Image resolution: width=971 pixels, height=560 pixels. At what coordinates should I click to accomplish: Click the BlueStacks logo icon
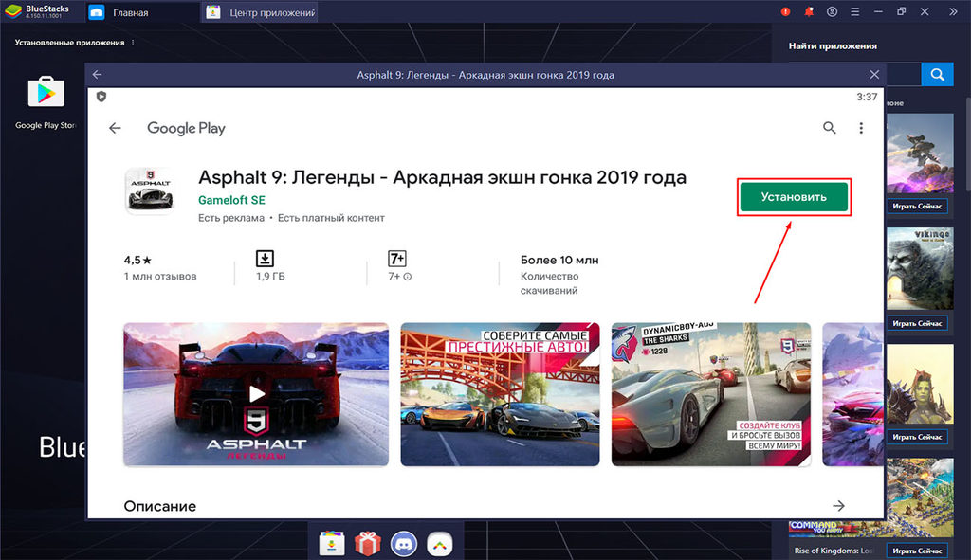[13, 11]
